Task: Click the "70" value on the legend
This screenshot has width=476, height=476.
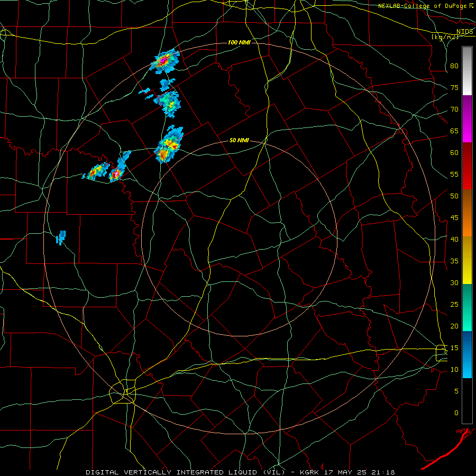Action: point(454,109)
